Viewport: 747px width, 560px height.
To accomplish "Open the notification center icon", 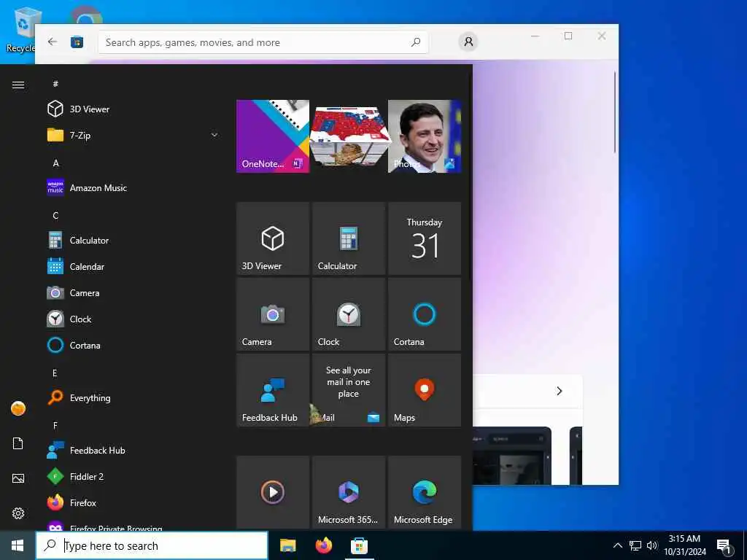I will click(724, 547).
